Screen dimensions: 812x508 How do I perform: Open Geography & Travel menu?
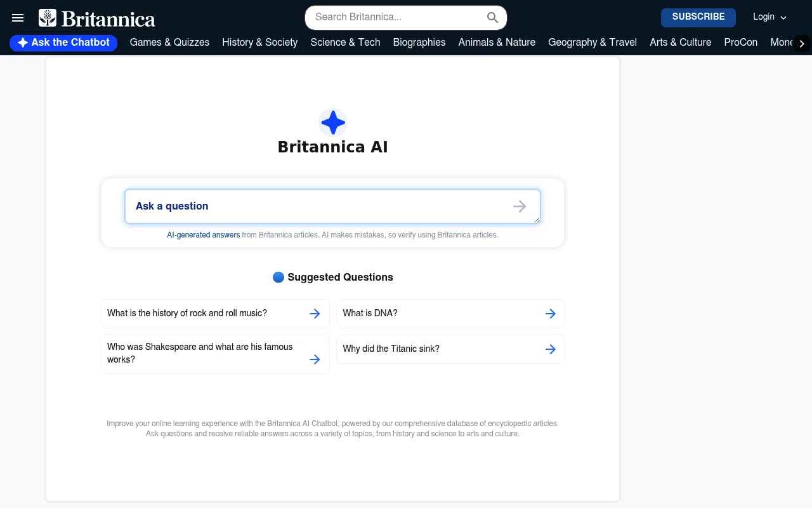593,43
